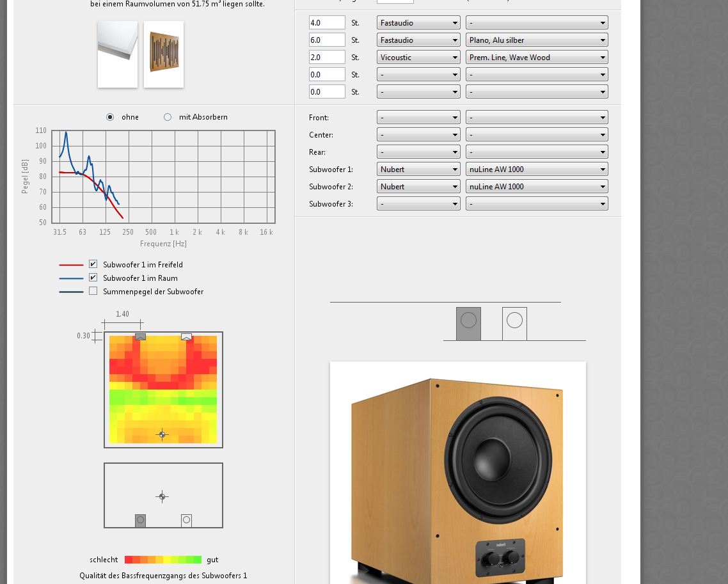Viewport: 728px width, 584px height.
Task: Click the white subwoofer marker on the heat map
Action: pos(186,336)
